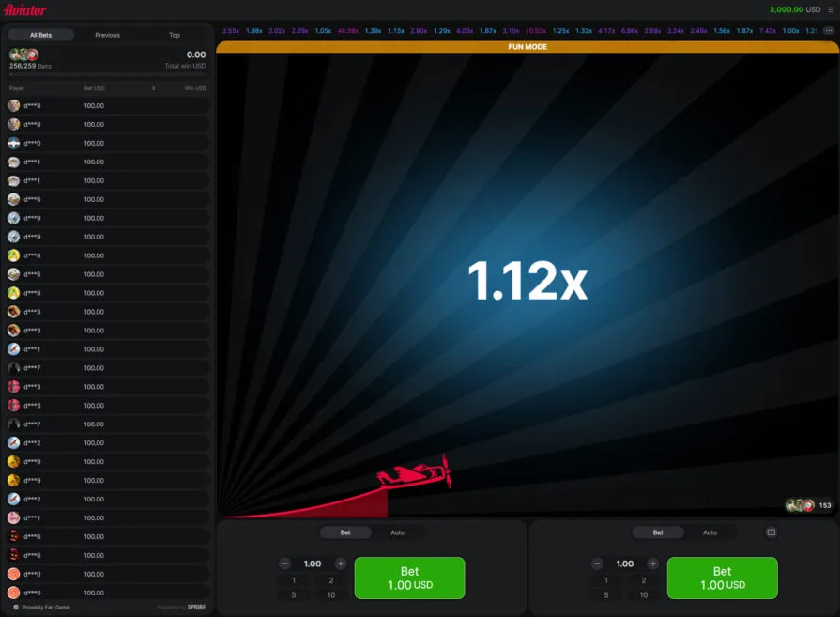The height and width of the screenshot is (617, 840).
Task: Select Bet mode in right bet panel
Action: pos(658,532)
